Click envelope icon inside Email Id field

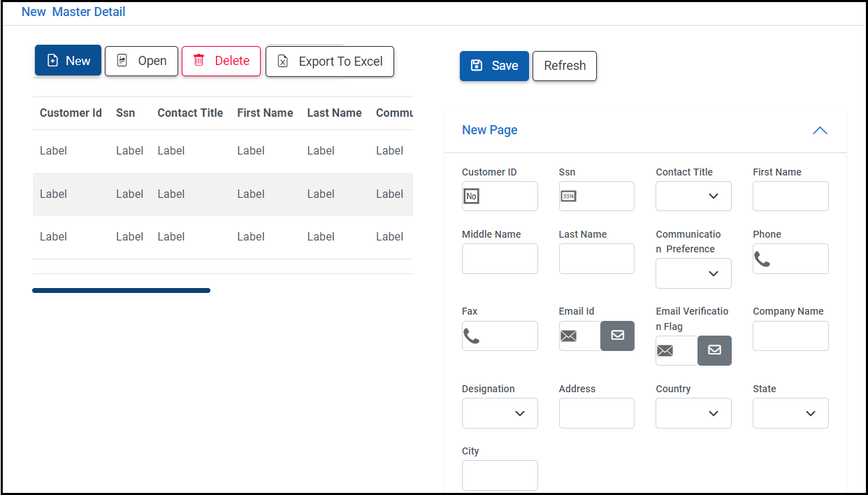pos(569,336)
